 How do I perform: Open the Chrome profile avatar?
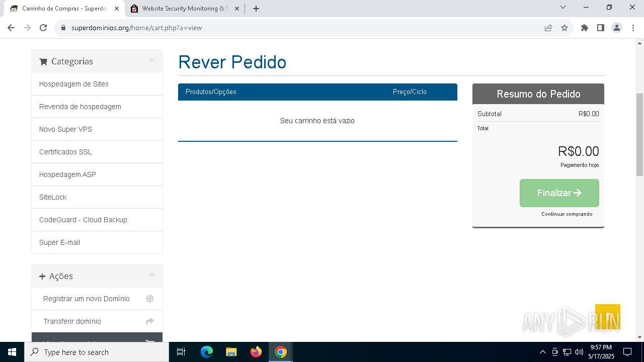617,28
